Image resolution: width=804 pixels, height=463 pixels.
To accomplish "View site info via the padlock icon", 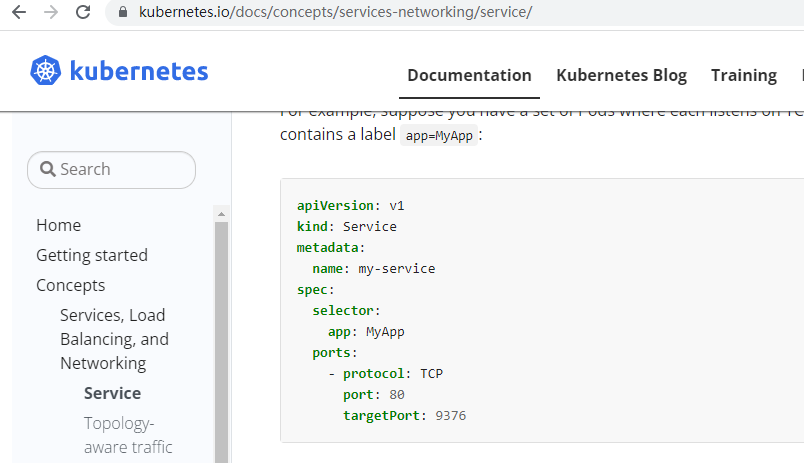I will [124, 13].
